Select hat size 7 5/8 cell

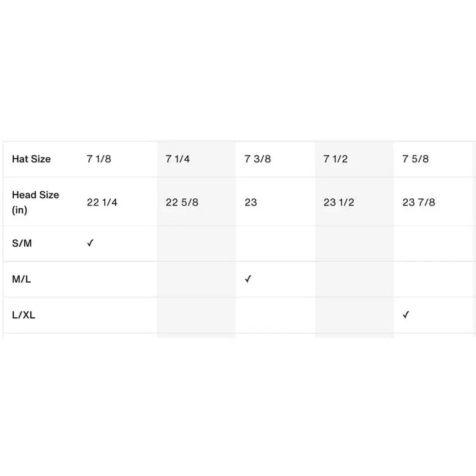pos(415,159)
